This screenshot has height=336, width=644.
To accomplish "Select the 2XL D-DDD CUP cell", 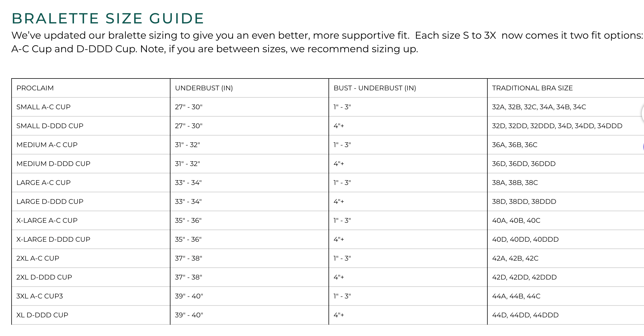I will click(x=44, y=277).
